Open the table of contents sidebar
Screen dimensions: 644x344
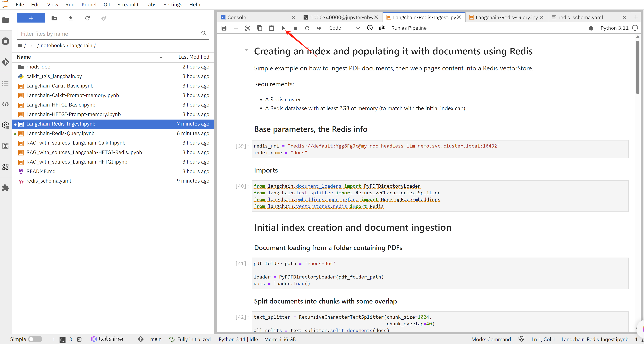coord(5,83)
